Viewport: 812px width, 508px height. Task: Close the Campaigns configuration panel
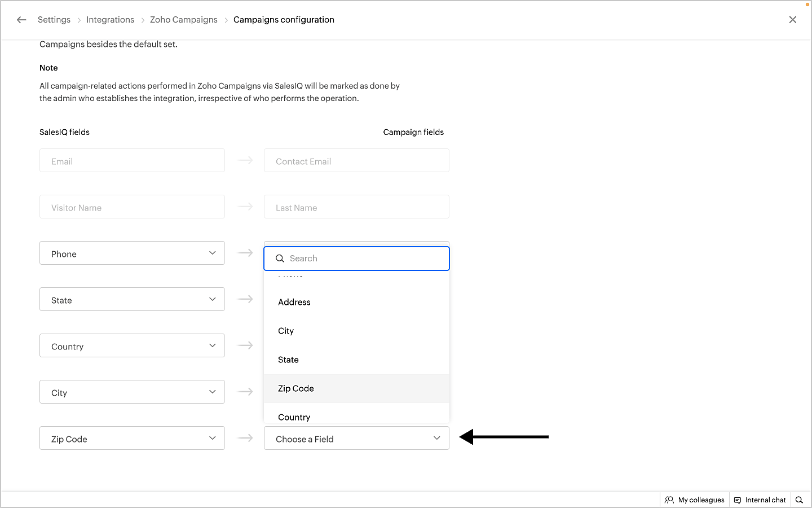793,20
